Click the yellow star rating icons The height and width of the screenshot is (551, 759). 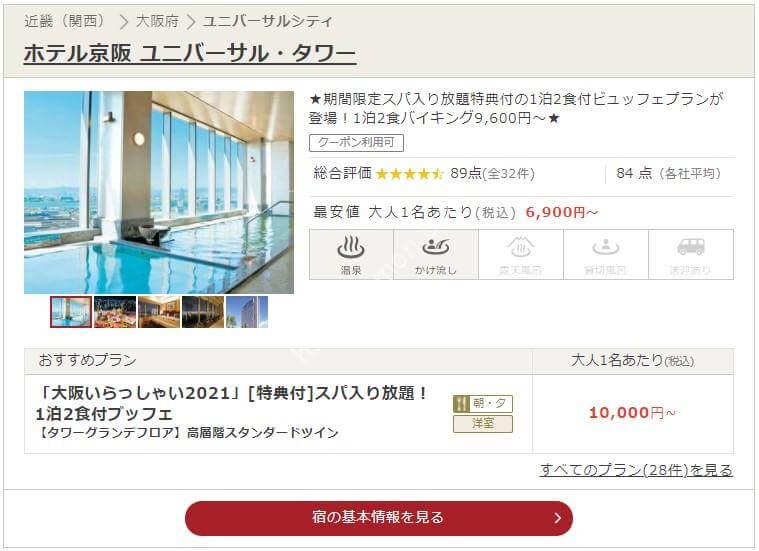pos(410,174)
